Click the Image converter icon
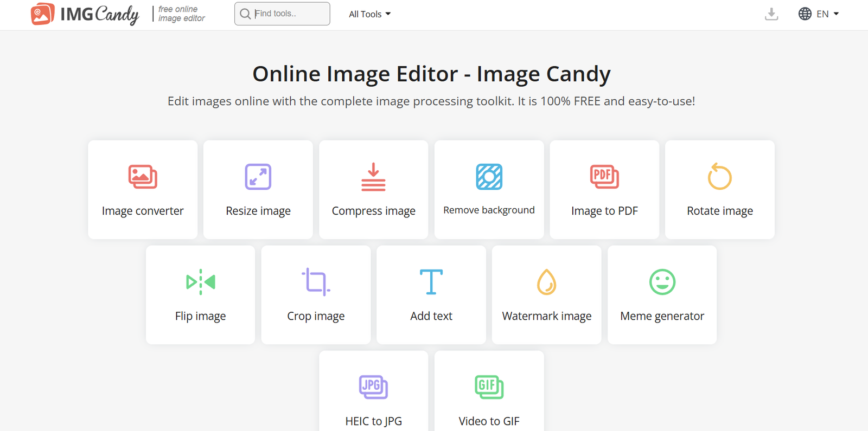 click(x=143, y=177)
